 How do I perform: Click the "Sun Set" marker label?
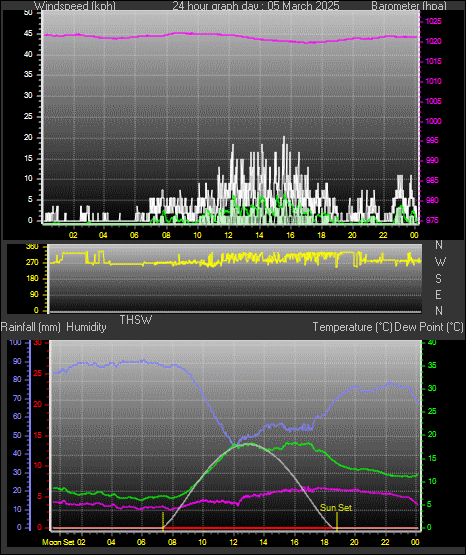336,508
